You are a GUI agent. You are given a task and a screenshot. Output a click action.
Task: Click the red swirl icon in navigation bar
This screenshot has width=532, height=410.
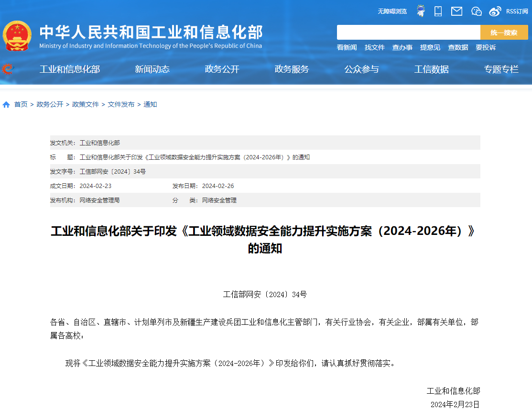pyautogui.click(x=8, y=69)
